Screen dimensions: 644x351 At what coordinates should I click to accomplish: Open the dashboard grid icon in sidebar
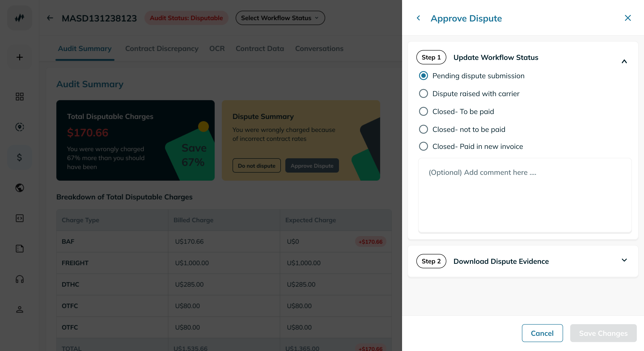[x=19, y=96]
